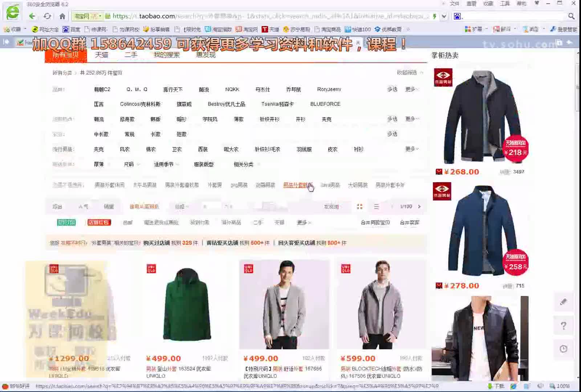Screen dimensions: 581x392
Task: Click the address bar search magnifier icon
Action: coord(571,16)
